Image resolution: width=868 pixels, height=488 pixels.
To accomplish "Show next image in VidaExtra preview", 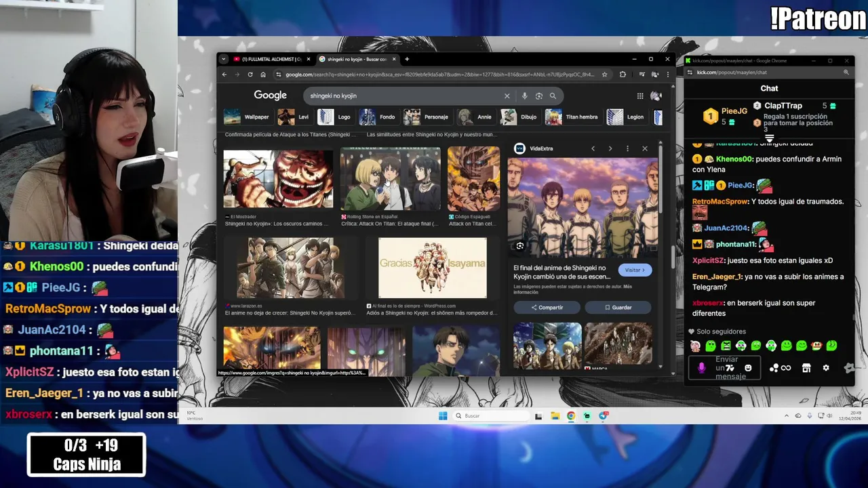I will point(610,148).
